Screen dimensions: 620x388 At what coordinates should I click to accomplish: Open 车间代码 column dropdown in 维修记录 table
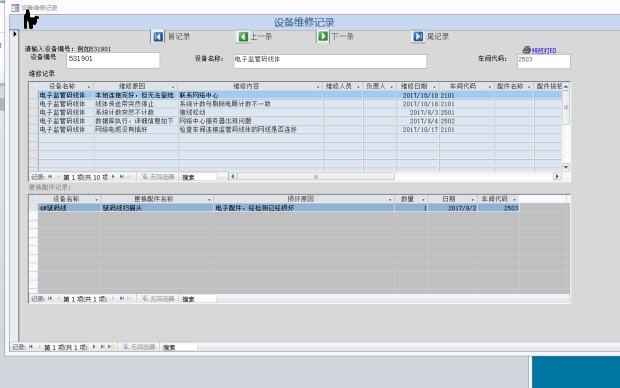[x=490, y=87]
